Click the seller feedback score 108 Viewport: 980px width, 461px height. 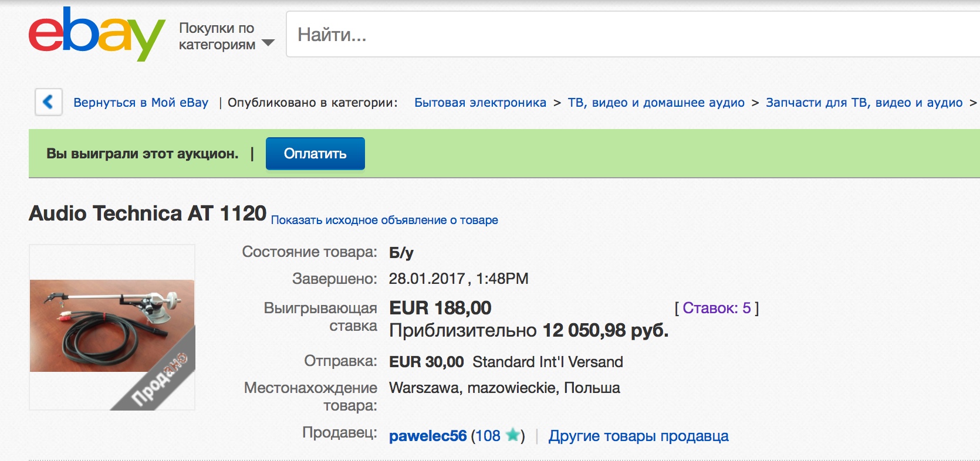click(488, 436)
